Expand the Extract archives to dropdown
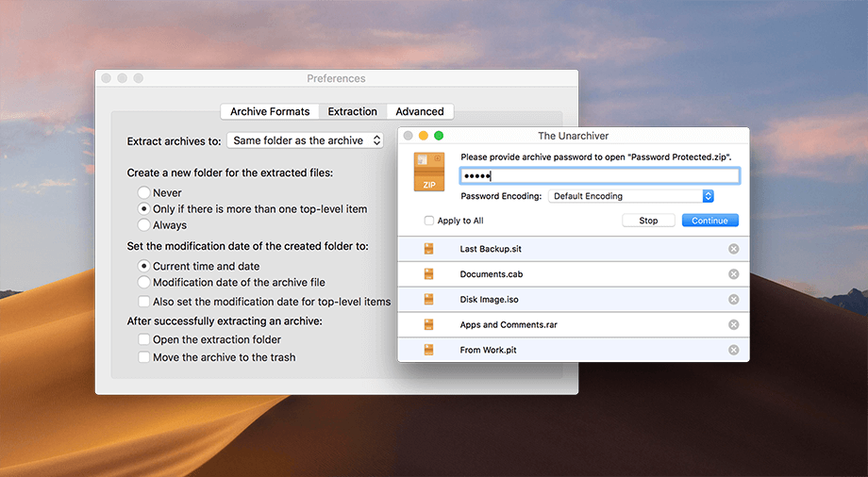 pyautogui.click(x=306, y=140)
